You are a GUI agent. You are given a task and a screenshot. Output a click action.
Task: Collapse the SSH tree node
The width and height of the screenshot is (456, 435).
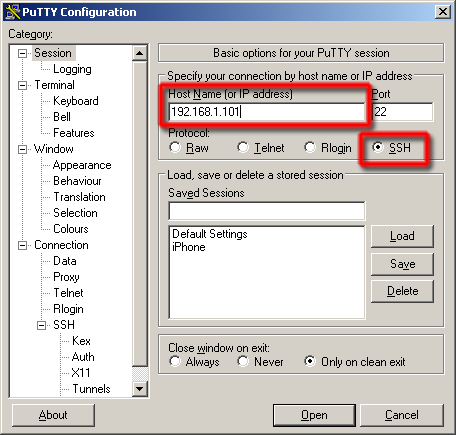[41, 325]
